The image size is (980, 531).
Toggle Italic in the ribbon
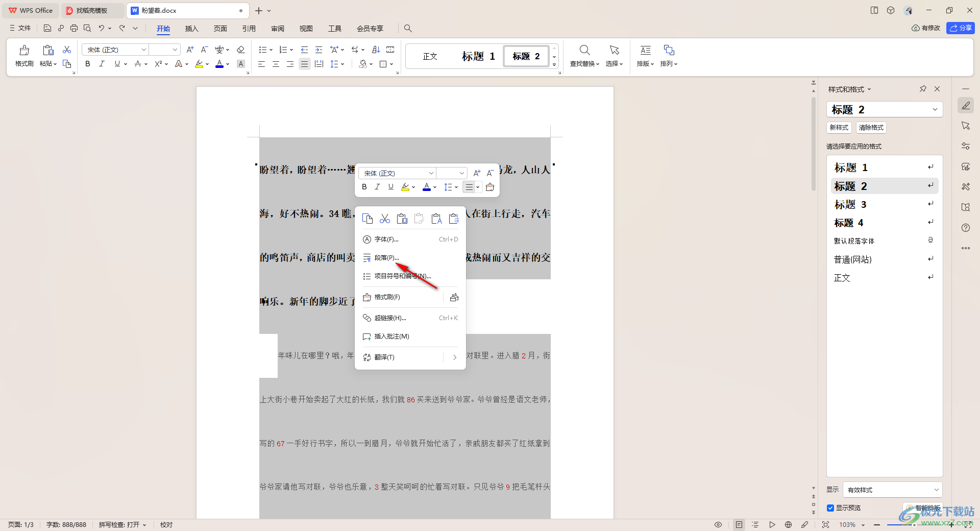click(102, 64)
